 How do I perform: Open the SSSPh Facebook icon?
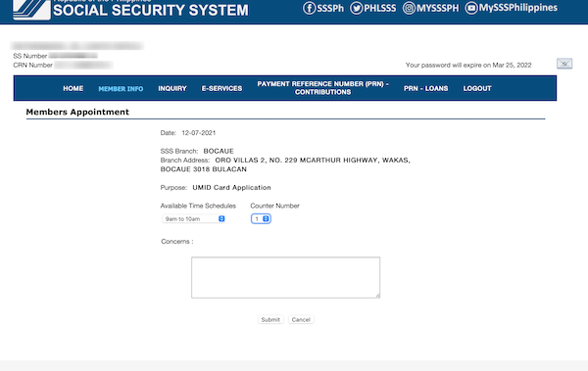[x=309, y=8]
